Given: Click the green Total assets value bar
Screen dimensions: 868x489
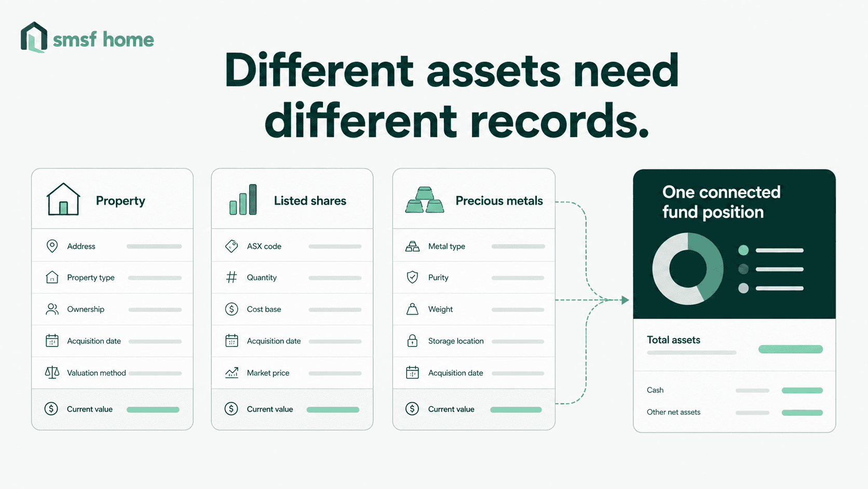Looking at the screenshot, I should 791,349.
